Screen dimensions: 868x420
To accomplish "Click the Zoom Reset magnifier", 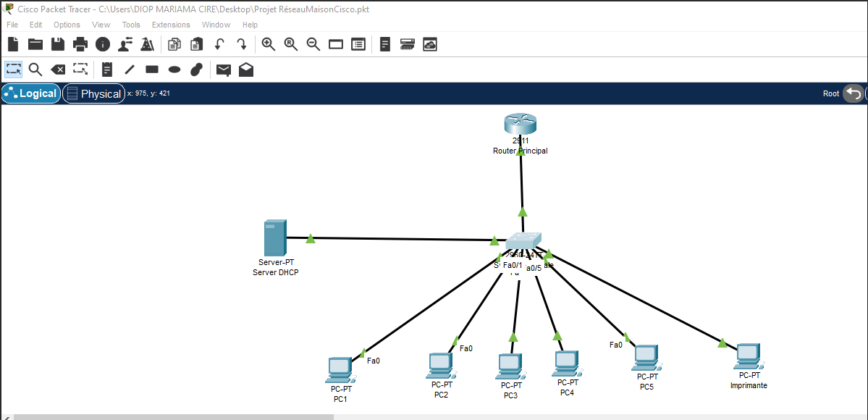I will pos(291,44).
